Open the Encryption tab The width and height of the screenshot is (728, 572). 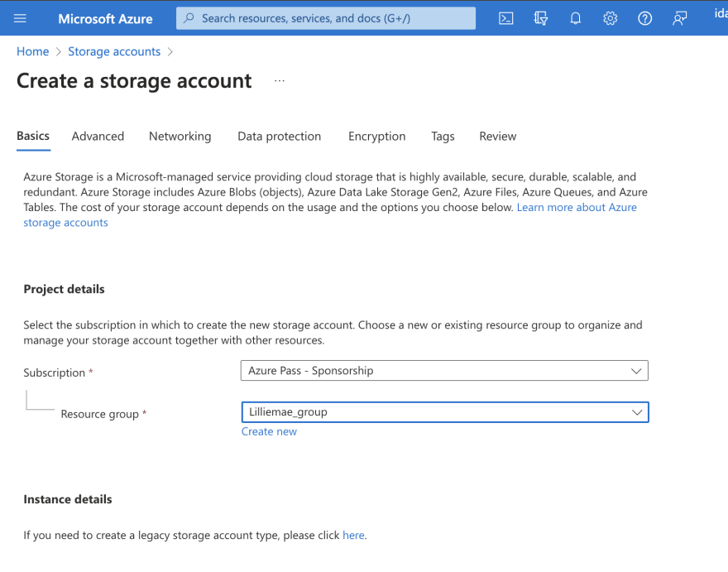pos(376,136)
